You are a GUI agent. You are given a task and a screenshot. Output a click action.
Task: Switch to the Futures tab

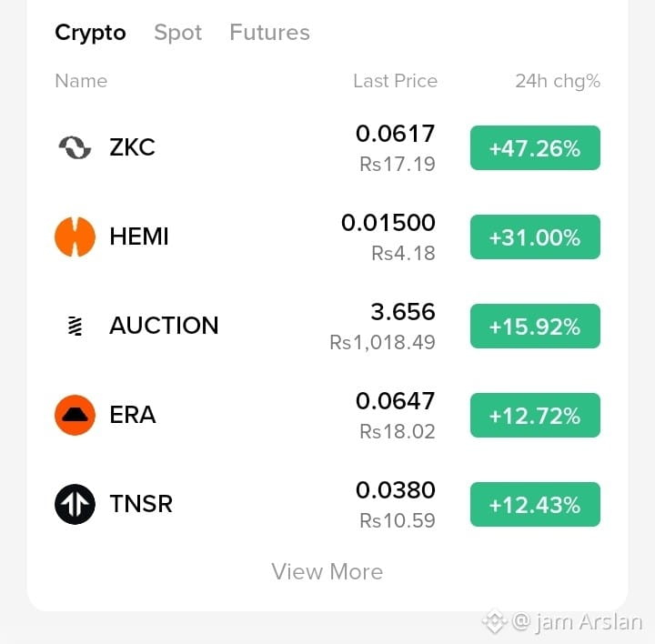(270, 32)
